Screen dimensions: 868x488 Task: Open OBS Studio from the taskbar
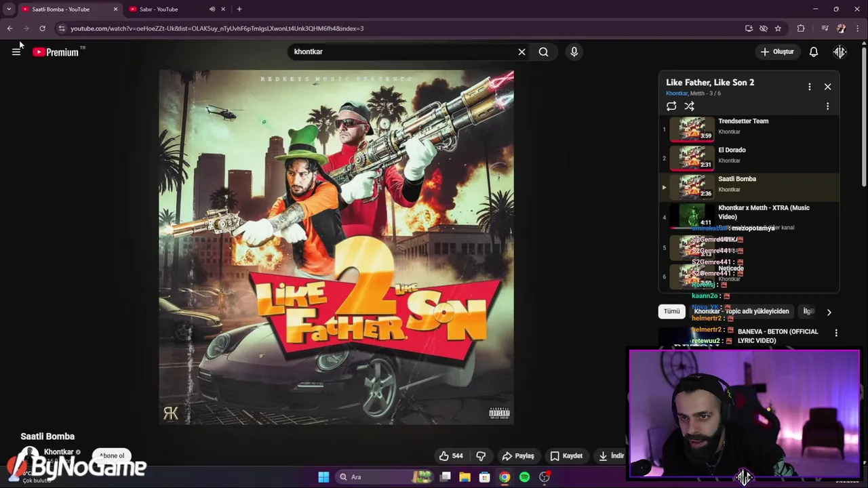pyautogui.click(x=545, y=477)
